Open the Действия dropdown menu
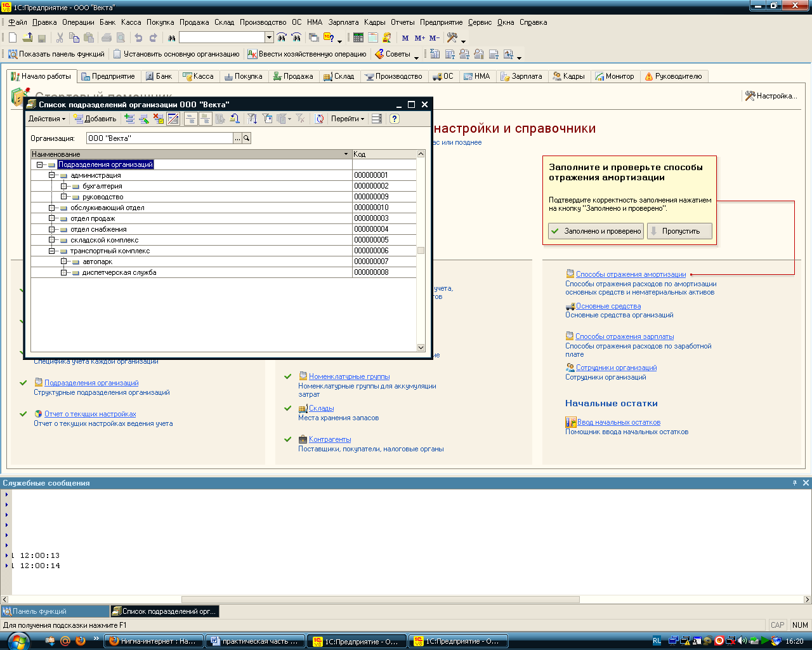The height and width of the screenshot is (650, 812). click(47, 119)
